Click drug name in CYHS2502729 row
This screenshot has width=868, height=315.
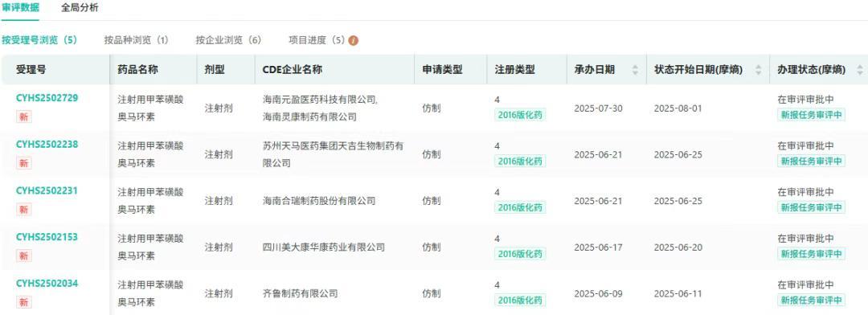coord(150,108)
